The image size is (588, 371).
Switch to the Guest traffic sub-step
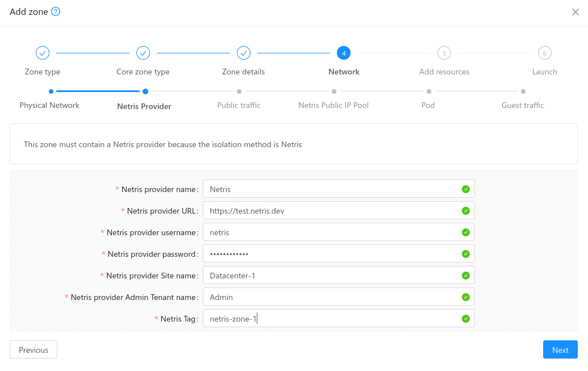coord(522,105)
